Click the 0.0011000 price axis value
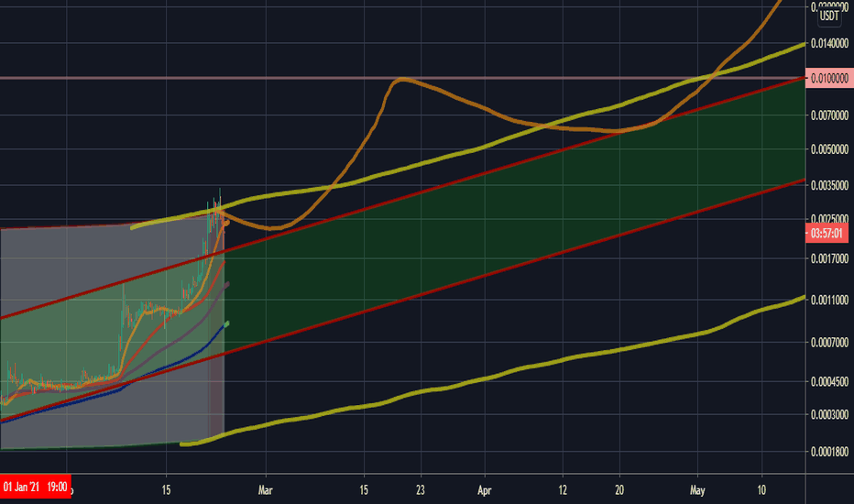 (829, 301)
